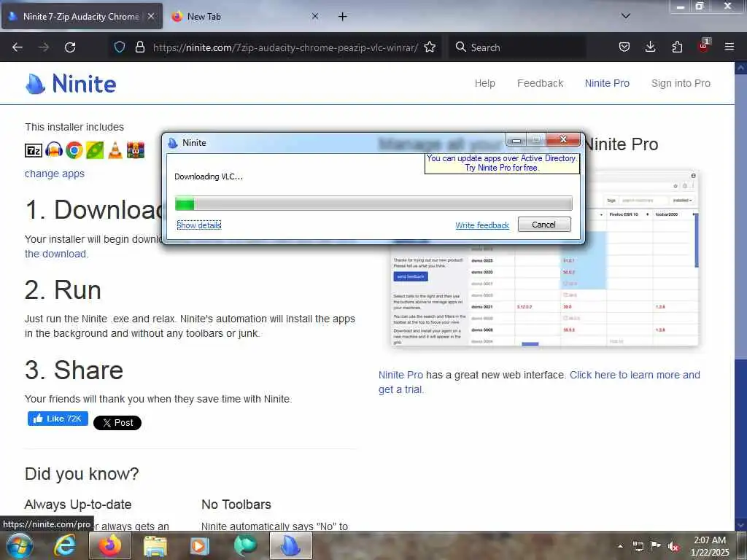Click the WinRAR books icon
The image size is (747, 560).
135,150
